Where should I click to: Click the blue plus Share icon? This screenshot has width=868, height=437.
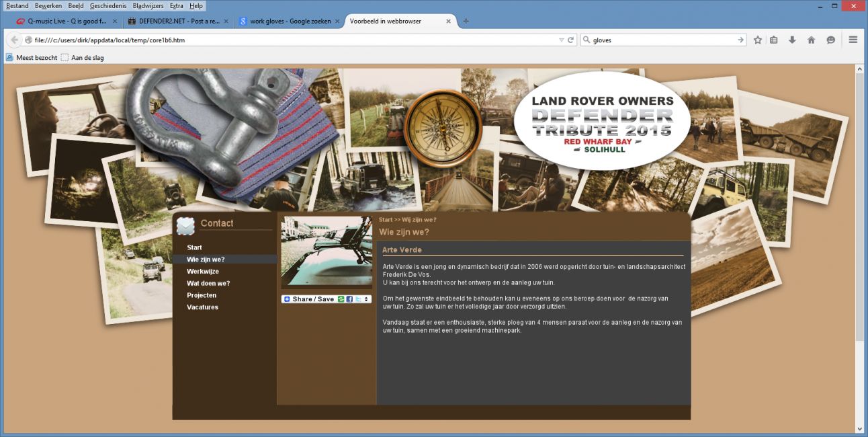pyautogui.click(x=288, y=299)
